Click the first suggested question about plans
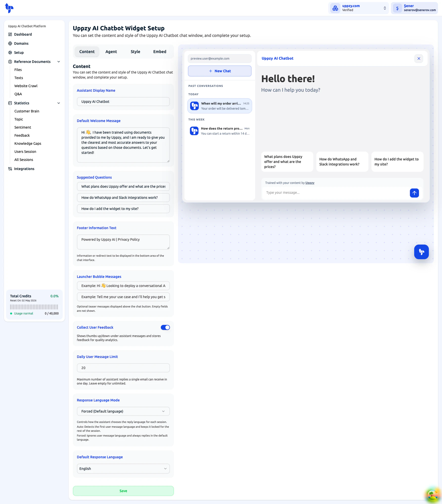This screenshot has width=442, height=504. [123, 186]
